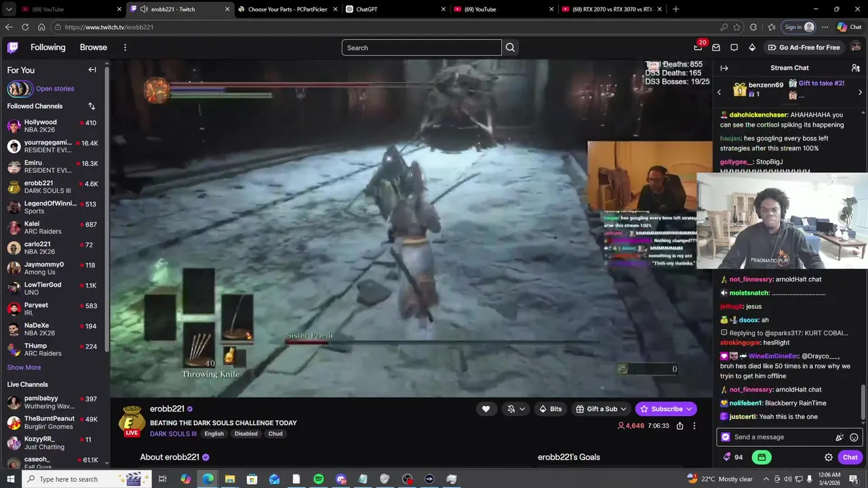Open Spotify from the taskbar
Viewport: 868px width, 488px height.
(x=319, y=479)
